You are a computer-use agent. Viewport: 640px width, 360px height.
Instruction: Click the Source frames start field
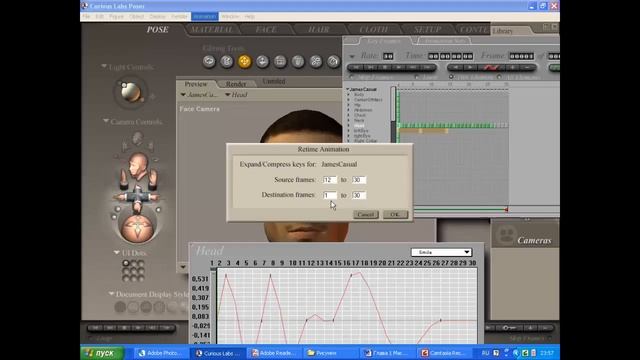tap(330, 180)
